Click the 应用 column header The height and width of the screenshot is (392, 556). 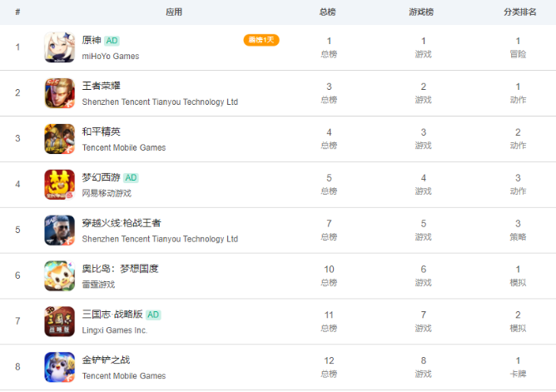[x=174, y=12]
